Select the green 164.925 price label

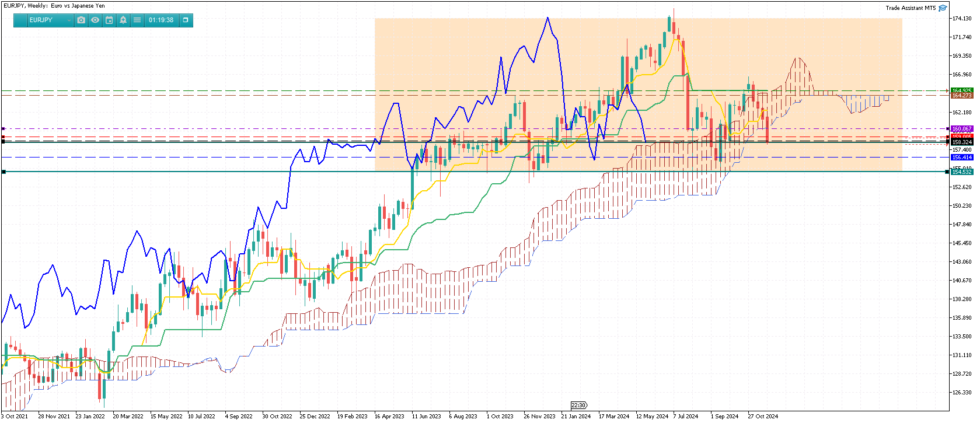(x=962, y=91)
